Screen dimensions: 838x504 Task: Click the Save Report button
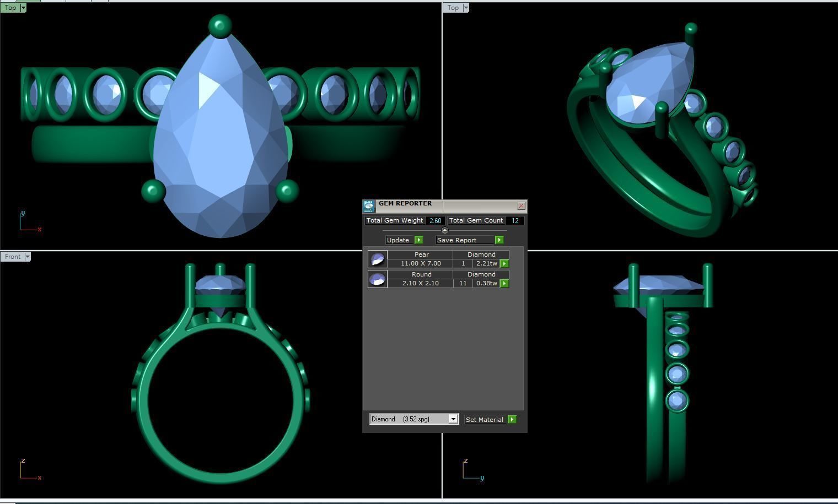(464, 240)
